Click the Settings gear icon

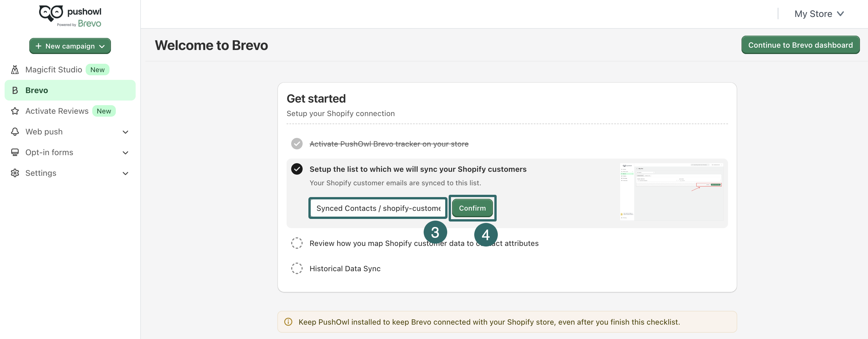[15, 173]
